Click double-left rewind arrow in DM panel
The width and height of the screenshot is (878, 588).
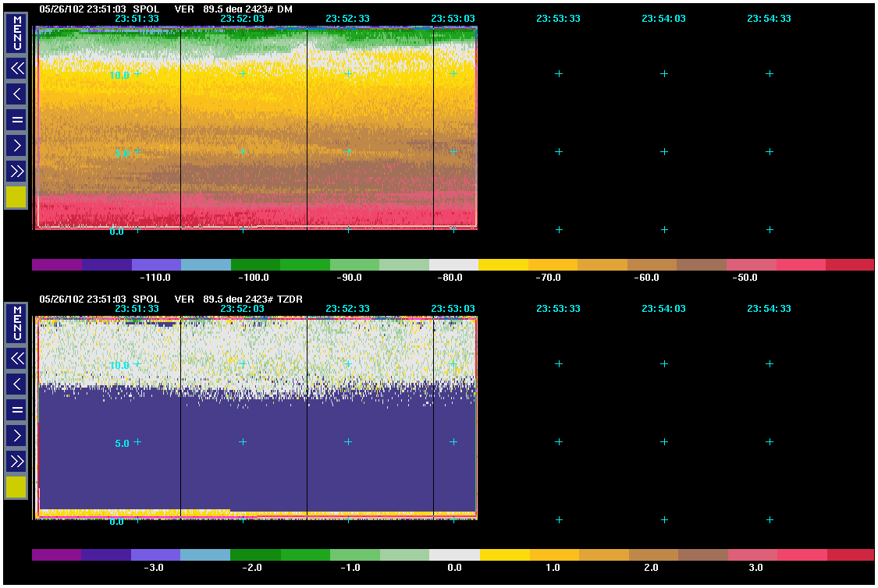16,69
